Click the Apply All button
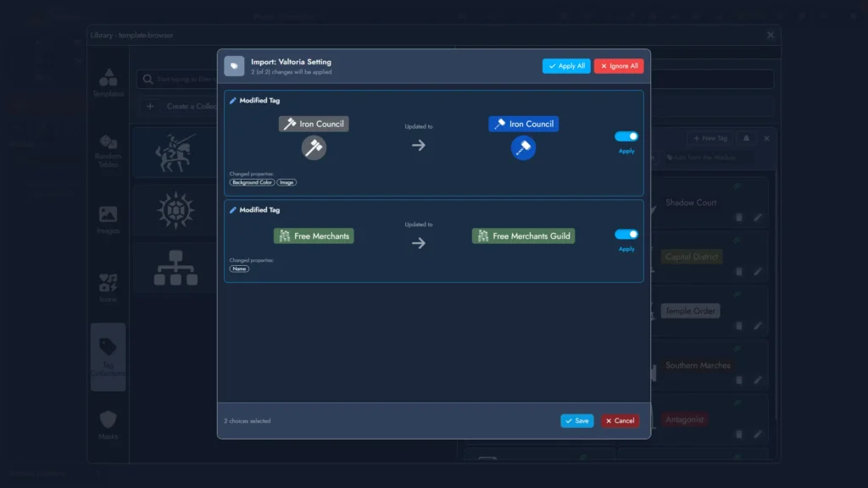Image resolution: width=868 pixels, height=488 pixels. (566, 66)
